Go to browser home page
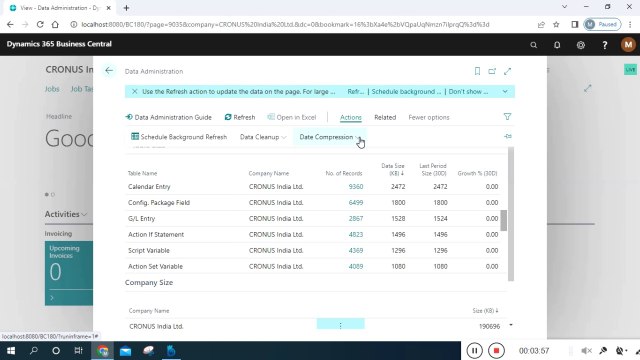This screenshot has width=640, height=360. coord(55,24)
